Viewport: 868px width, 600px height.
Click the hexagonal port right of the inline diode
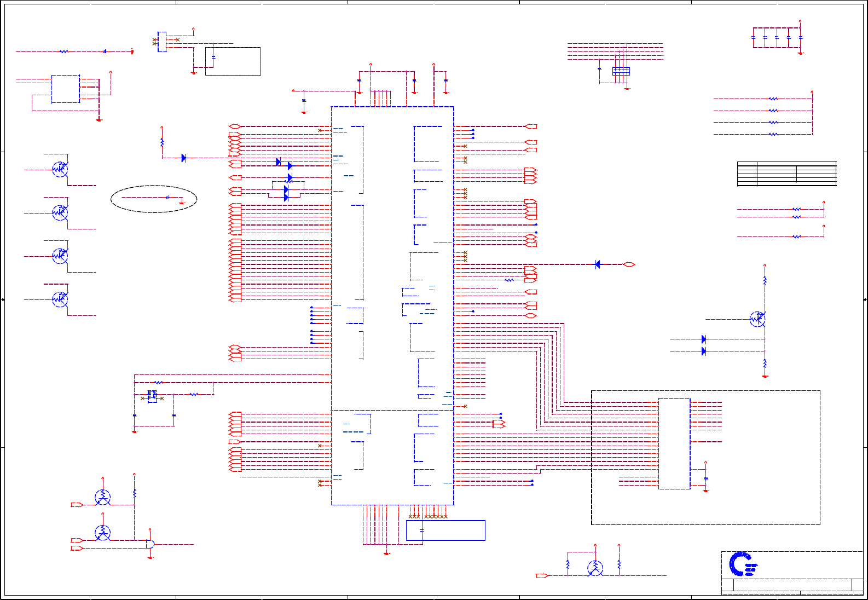pos(629,264)
